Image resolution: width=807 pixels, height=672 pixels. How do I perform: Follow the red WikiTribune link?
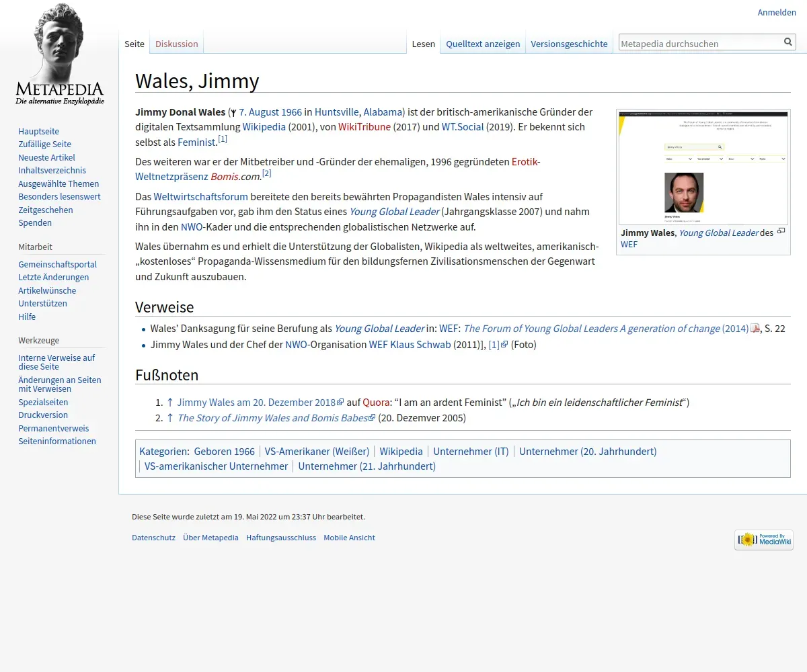(364, 126)
